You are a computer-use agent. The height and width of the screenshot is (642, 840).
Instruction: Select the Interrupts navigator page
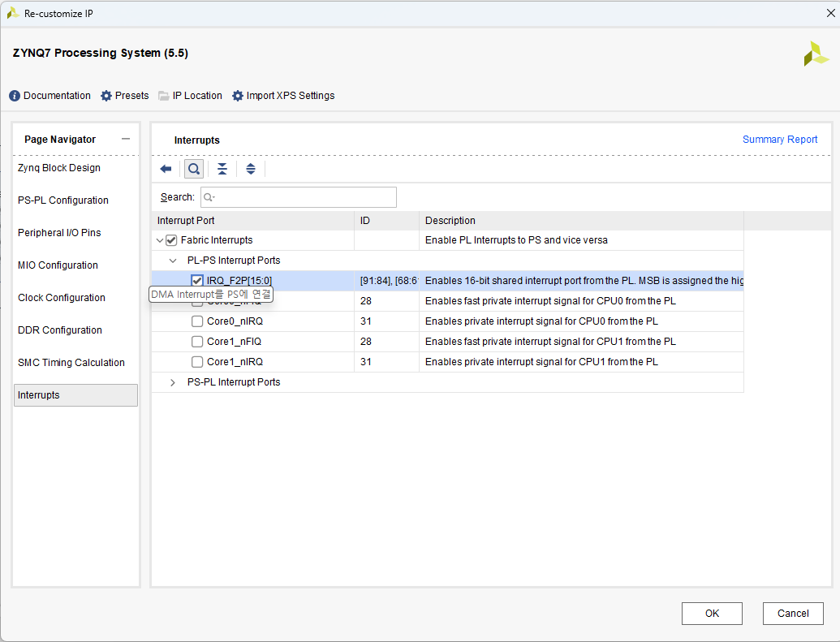click(75, 395)
